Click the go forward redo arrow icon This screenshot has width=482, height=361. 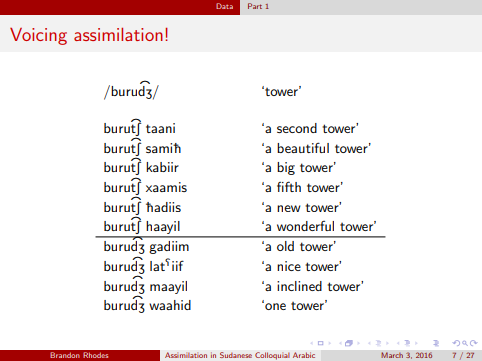click(x=473, y=343)
